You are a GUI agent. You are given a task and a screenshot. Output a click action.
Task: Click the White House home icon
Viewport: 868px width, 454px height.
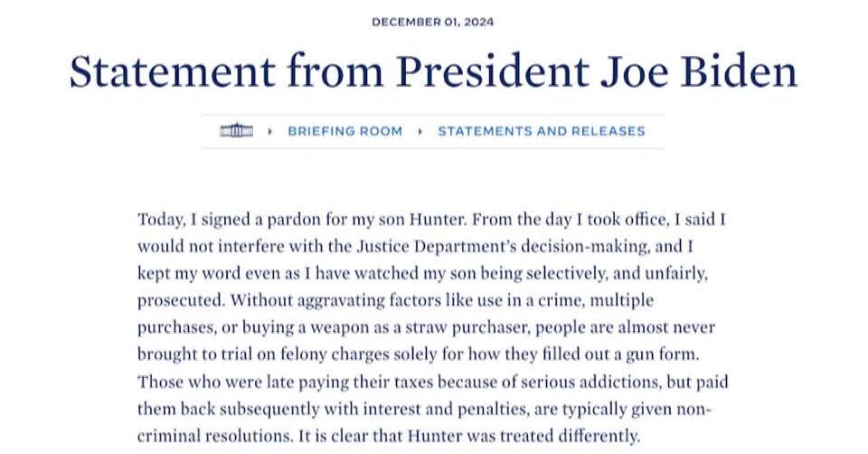(236, 131)
